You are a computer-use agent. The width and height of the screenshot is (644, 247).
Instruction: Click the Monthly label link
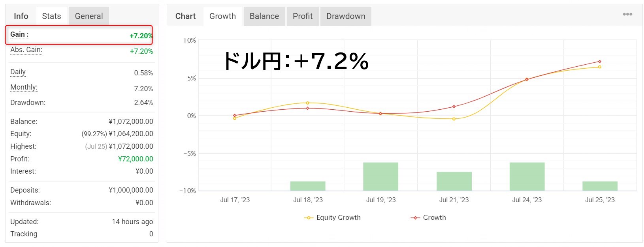pyautogui.click(x=24, y=87)
